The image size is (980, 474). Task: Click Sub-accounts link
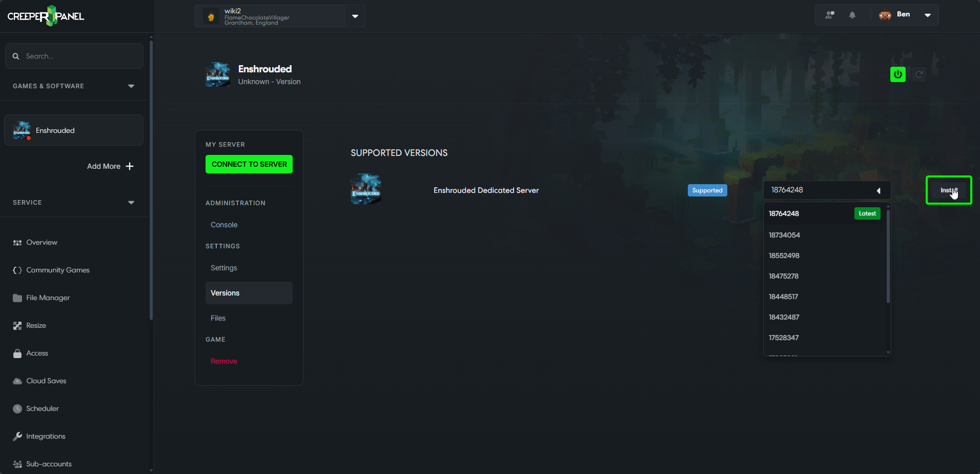49,464
